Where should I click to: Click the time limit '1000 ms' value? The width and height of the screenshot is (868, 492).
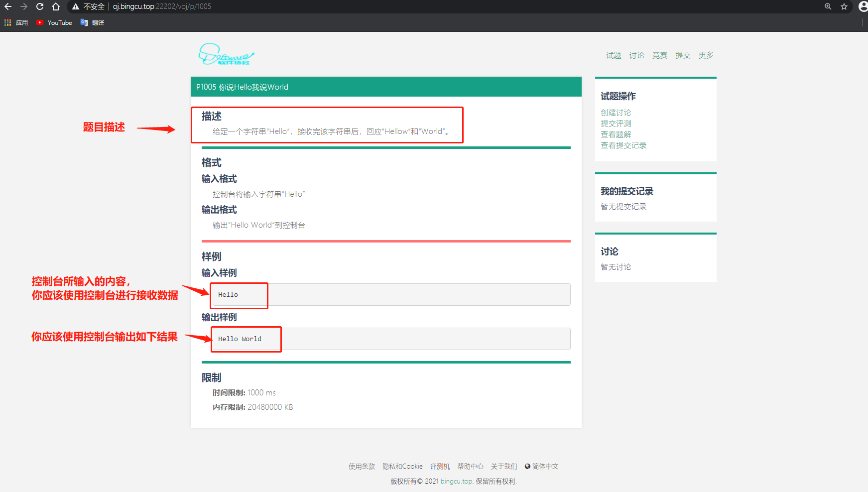[261, 393]
